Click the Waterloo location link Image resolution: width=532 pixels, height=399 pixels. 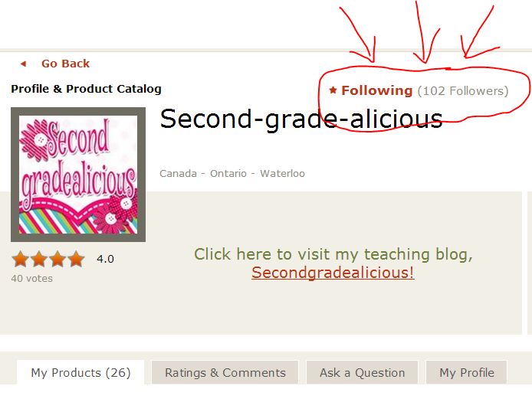[282, 174]
